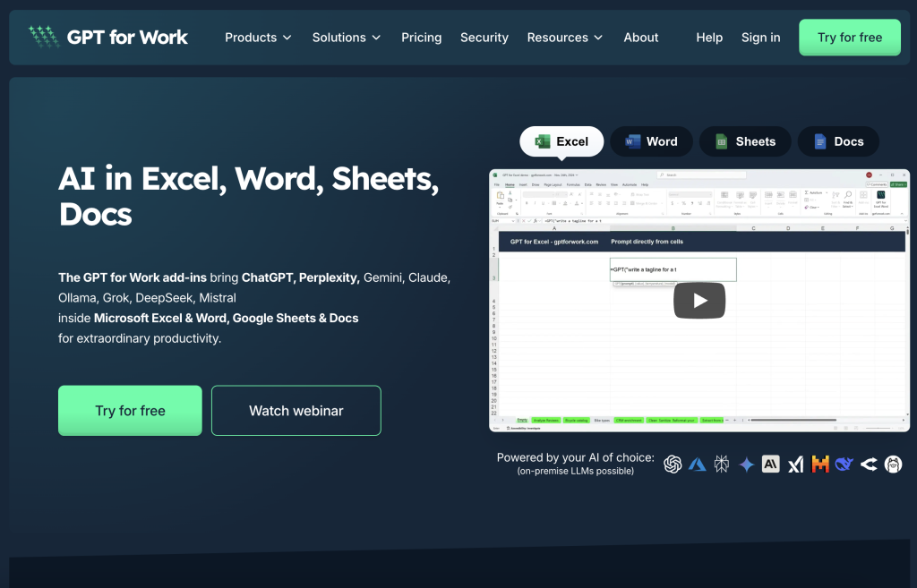Click the Sign in link
Screen dimensions: 917x588
(761, 38)
